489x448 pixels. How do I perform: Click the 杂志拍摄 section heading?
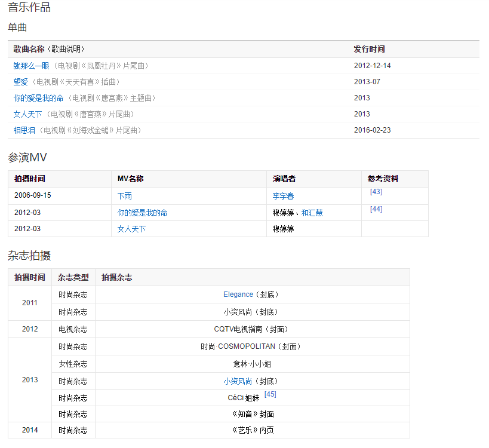click(29, 256)
